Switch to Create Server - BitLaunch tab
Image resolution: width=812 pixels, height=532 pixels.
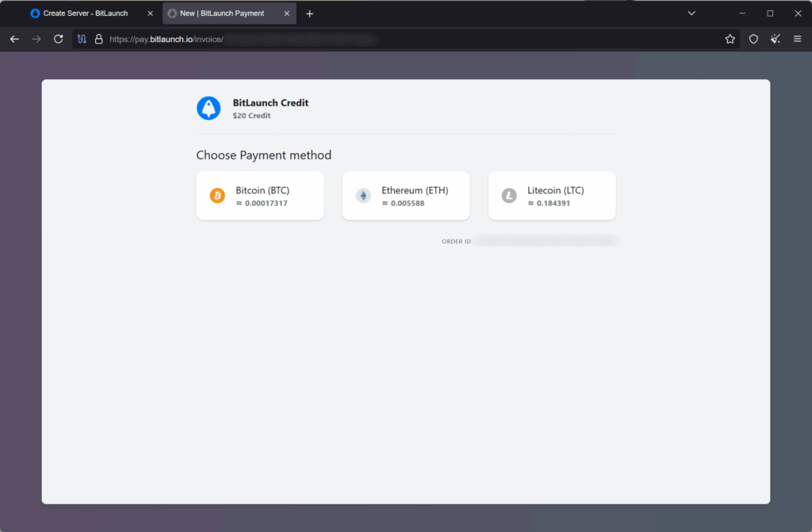86,13
